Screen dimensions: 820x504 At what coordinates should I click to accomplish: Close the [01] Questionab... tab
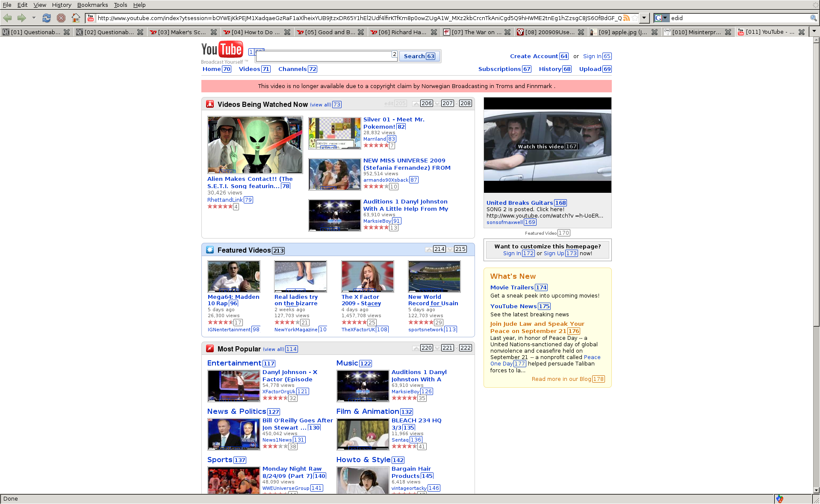pyautogui.click(x=67, y=32)
